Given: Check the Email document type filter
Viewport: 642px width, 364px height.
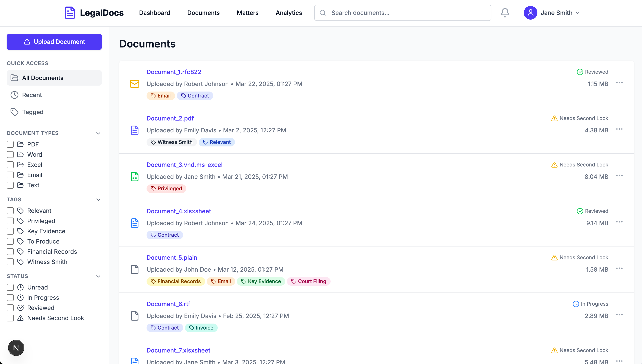Looking at the screenshot, I should coord(10,175).
